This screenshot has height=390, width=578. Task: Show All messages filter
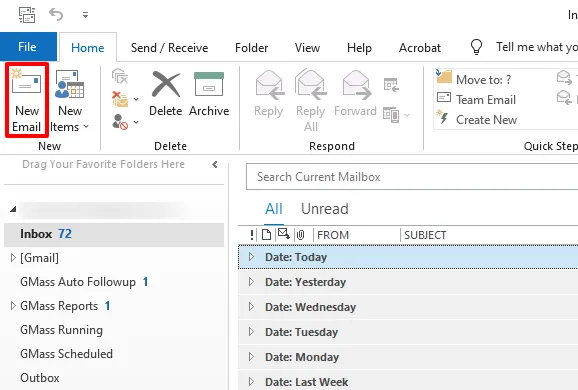point(274,209)
